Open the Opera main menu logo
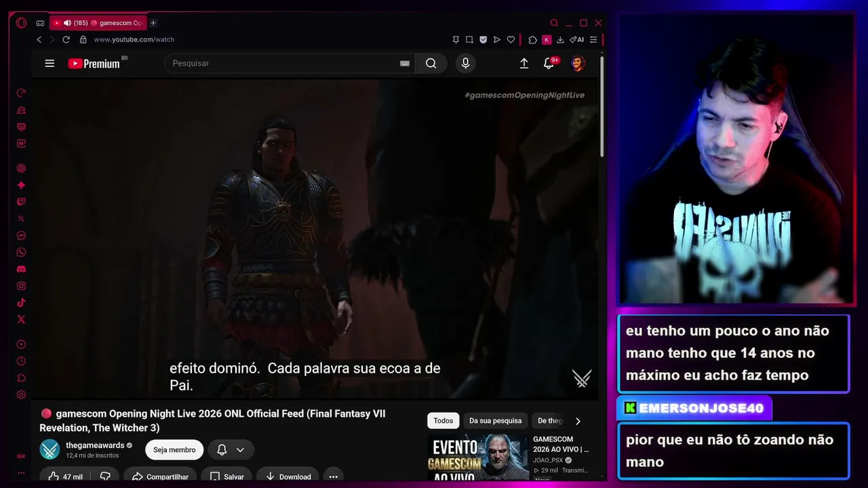The height and width of the screenshot is (488, 868). (x=21, y=23)
